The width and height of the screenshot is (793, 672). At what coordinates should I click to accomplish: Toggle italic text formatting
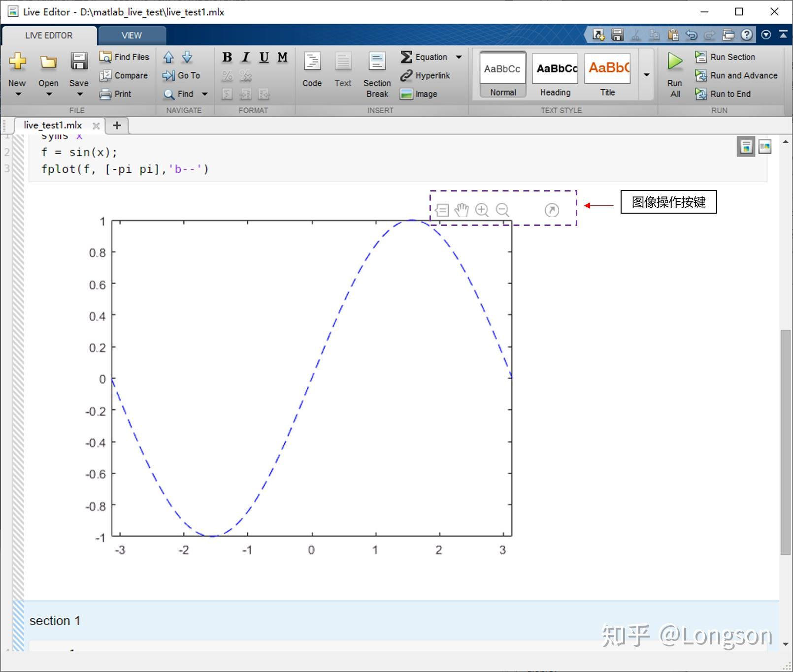click(245, 57)
